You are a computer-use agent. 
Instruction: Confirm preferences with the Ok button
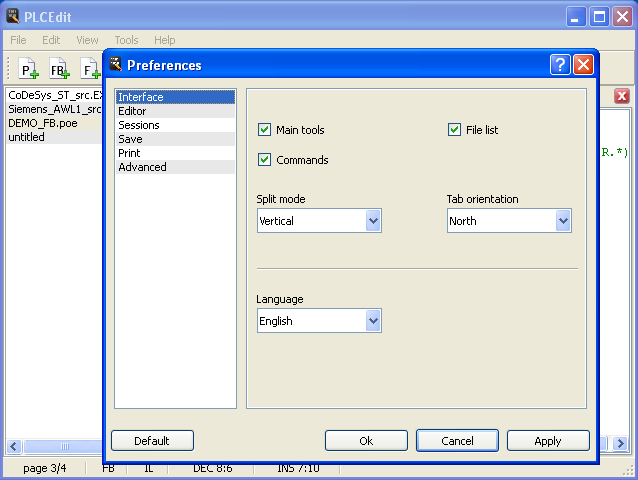point(366,441)
